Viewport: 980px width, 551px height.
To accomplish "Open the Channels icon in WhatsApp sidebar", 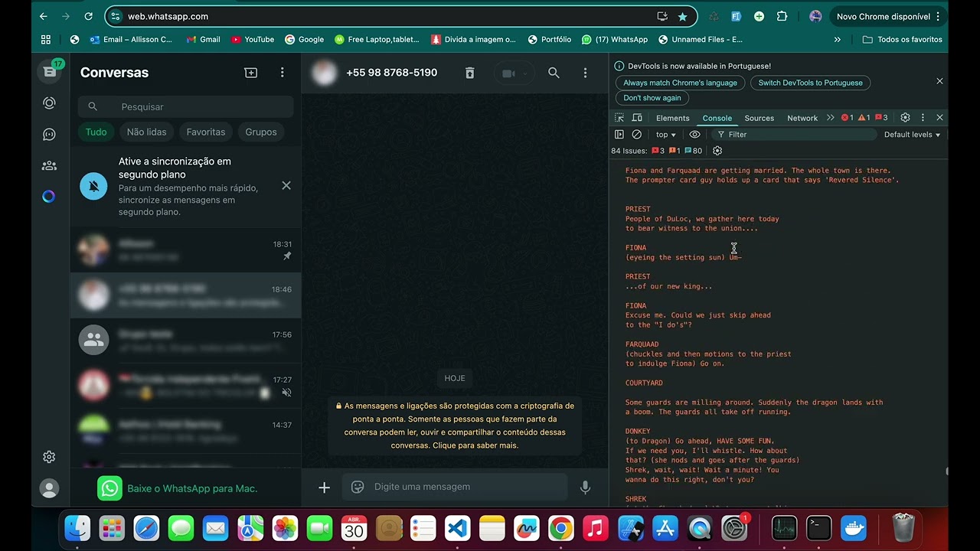I will point(49,135).
